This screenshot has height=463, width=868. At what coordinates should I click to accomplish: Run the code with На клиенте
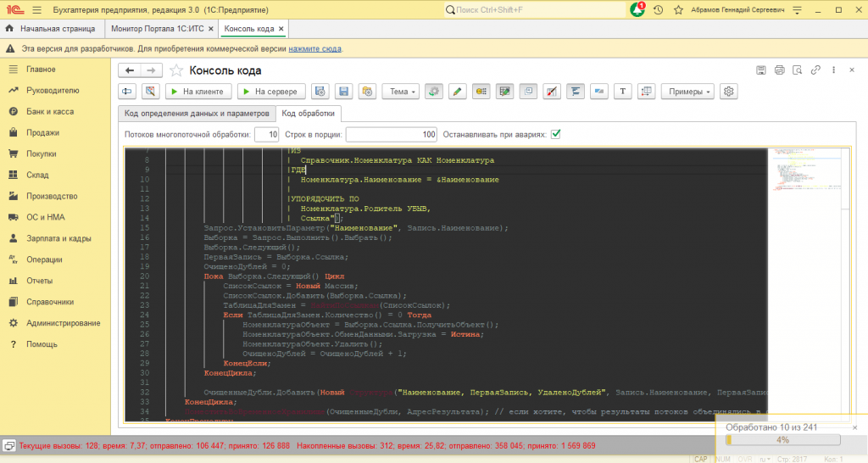pyautogui.click(x=198, y=92)
